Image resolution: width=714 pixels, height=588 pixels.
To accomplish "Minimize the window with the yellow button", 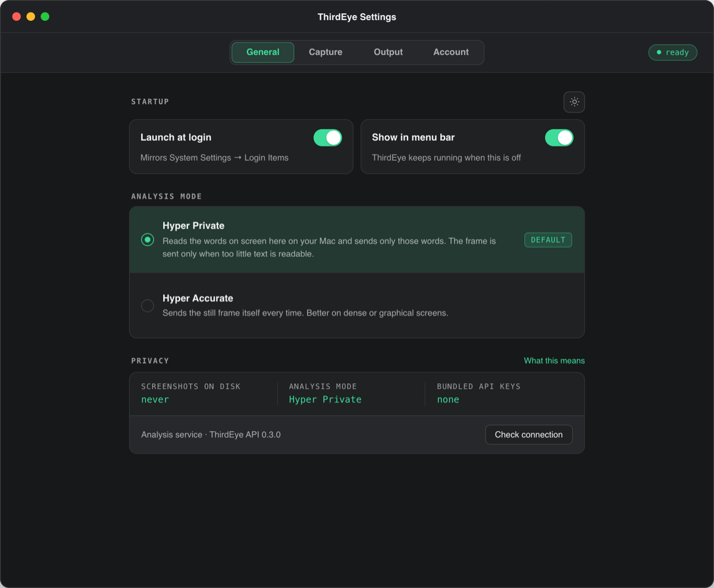I will tap(31, 17).
